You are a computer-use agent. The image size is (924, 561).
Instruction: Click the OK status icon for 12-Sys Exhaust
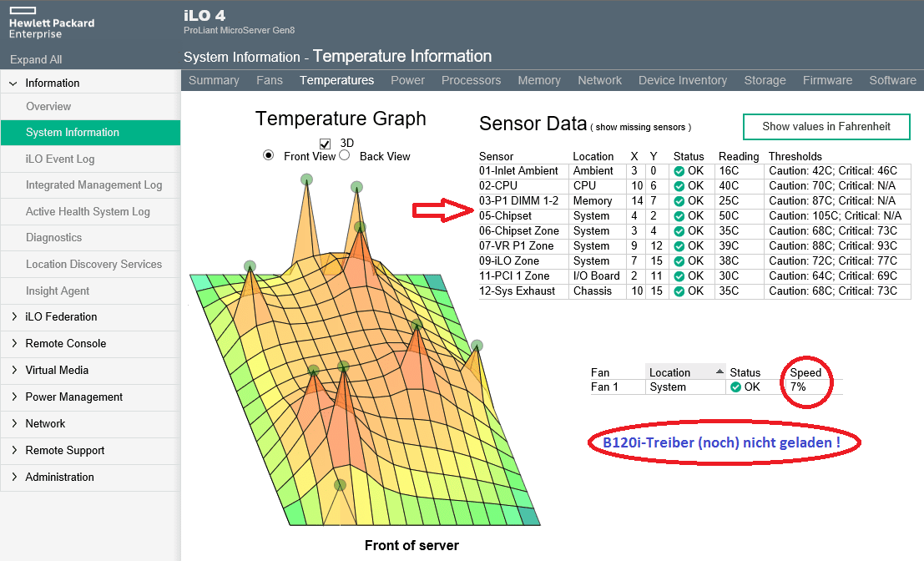[x=679, y=291]
